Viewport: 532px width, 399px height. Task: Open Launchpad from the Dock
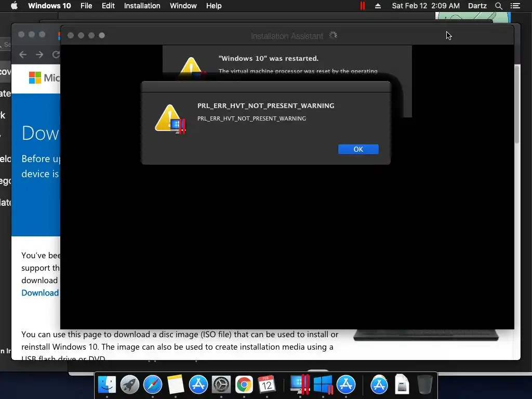pyautogui.click(x=129, y=385)
